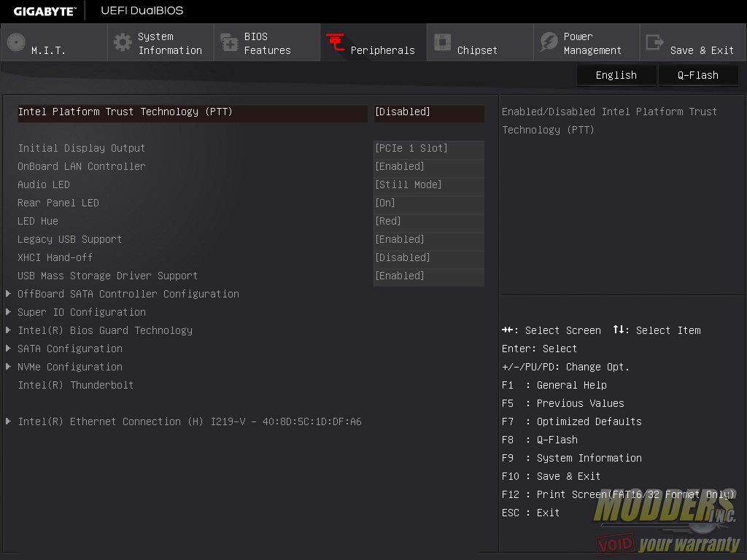Go to the BIOS Features tab
This screenshot has width=747, height=560.
click(267, 42)
